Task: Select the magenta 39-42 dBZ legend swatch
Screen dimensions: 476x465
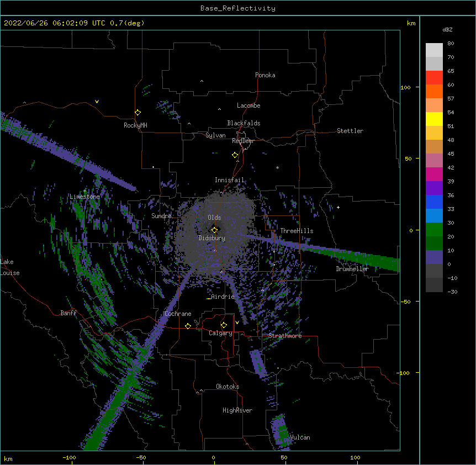Action: coord(434,175)
